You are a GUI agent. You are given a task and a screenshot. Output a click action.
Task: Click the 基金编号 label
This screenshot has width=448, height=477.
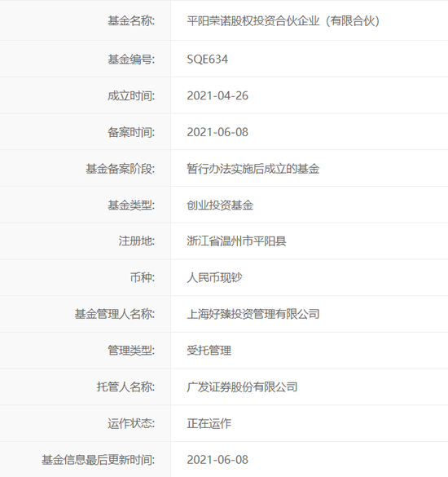(x=131, y=59)
